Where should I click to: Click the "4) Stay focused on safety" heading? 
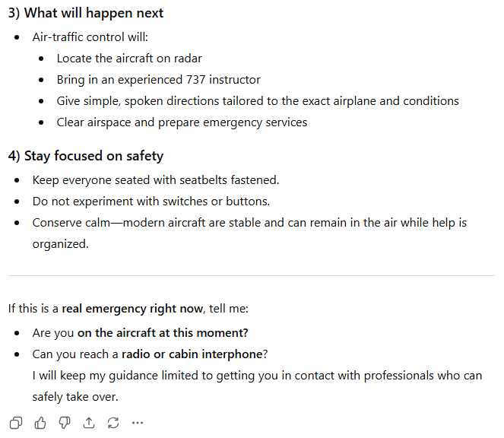click(86, 156)
